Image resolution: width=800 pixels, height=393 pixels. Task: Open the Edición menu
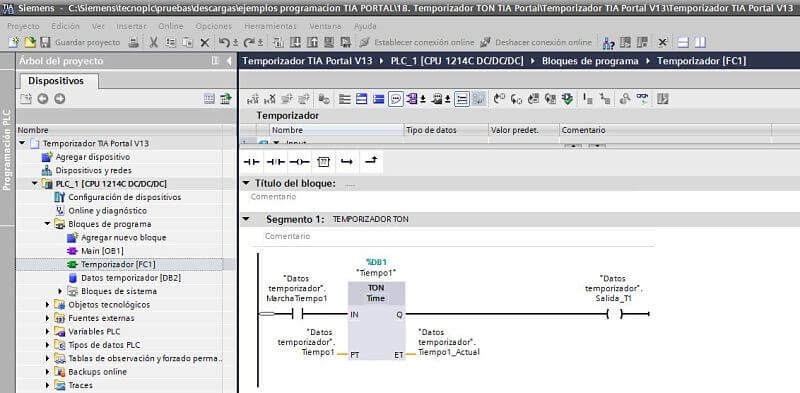tap(65, 26)
